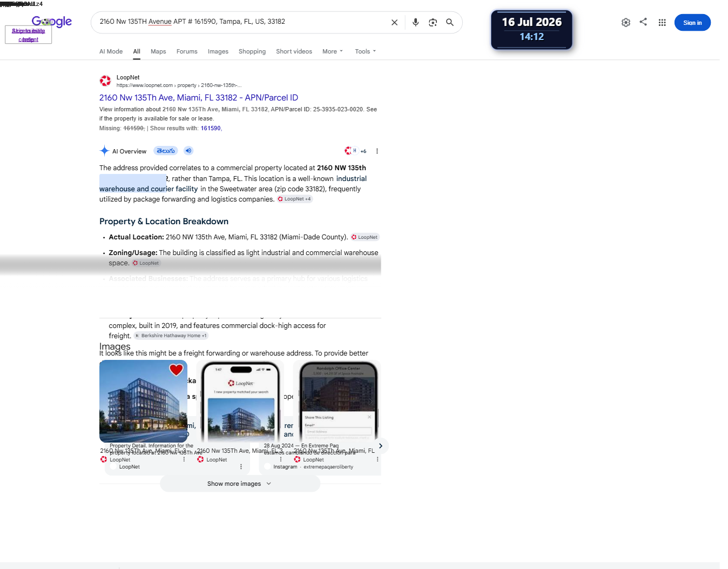This screenshot has width=728, height=569.
Task: Switch to the AI Mode tab
Action: point(111,51)
